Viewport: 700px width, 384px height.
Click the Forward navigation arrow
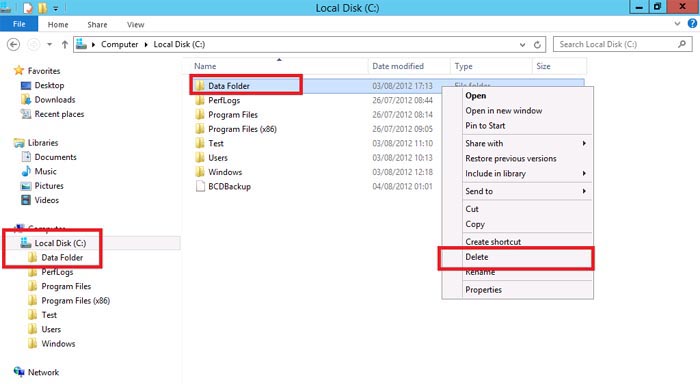(x=33, y=44)
